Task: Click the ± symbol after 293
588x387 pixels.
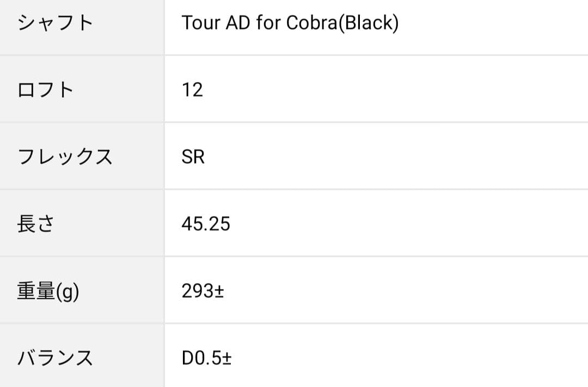Action: (x=219, y=291)
